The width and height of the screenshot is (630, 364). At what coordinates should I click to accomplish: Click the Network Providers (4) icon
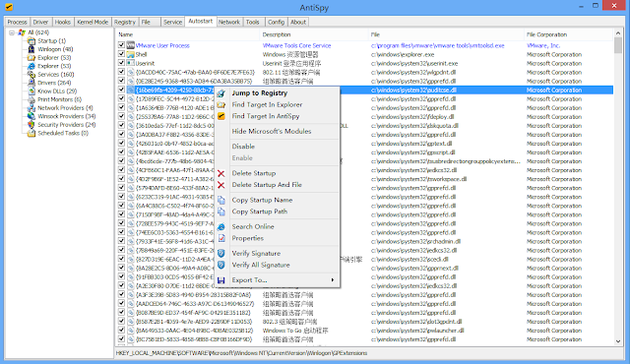(31, 108)
